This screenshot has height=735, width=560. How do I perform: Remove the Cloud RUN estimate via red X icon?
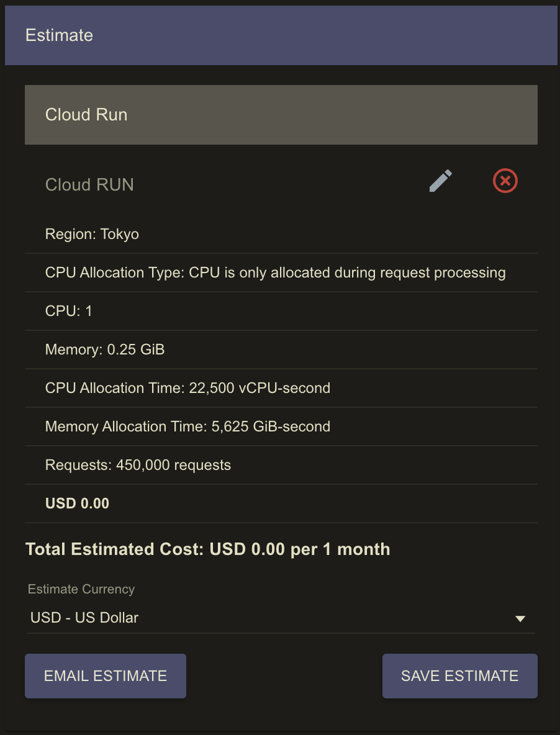[x=505, y=181]
